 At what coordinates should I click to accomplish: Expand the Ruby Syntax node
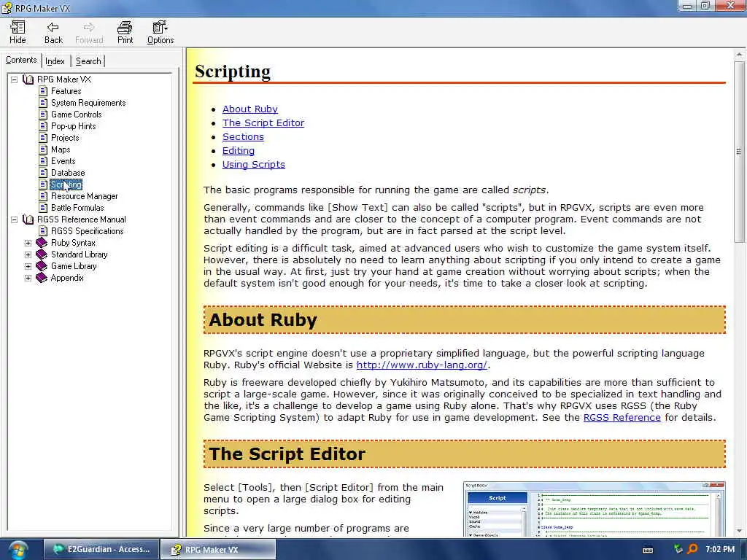(x=28, y=243)
